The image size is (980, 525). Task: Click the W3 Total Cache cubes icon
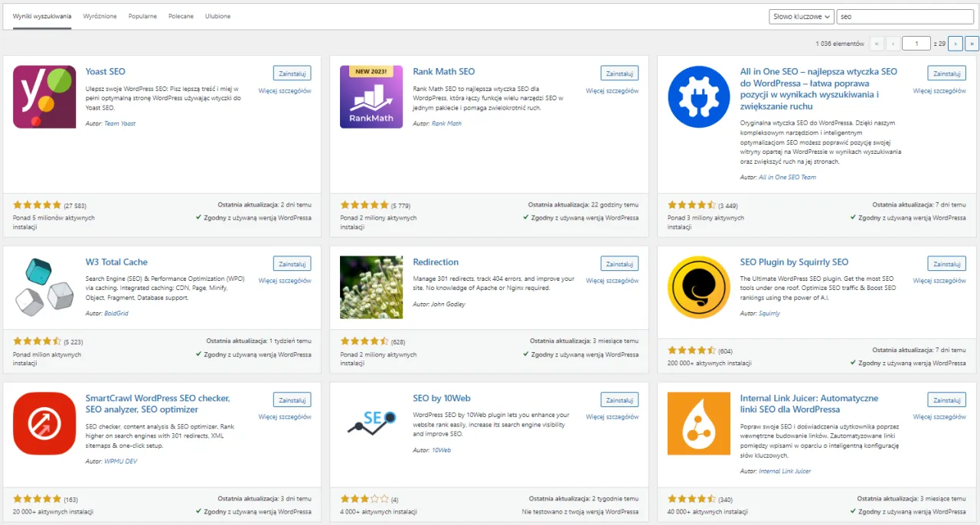coord(44,286)
